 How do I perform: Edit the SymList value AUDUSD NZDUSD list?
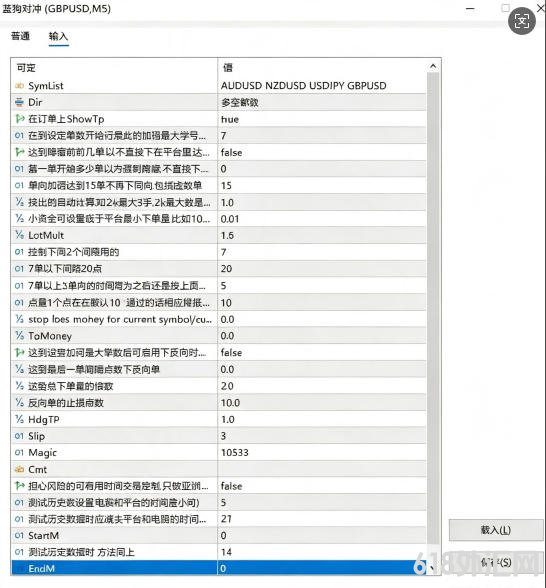(322, 86)
